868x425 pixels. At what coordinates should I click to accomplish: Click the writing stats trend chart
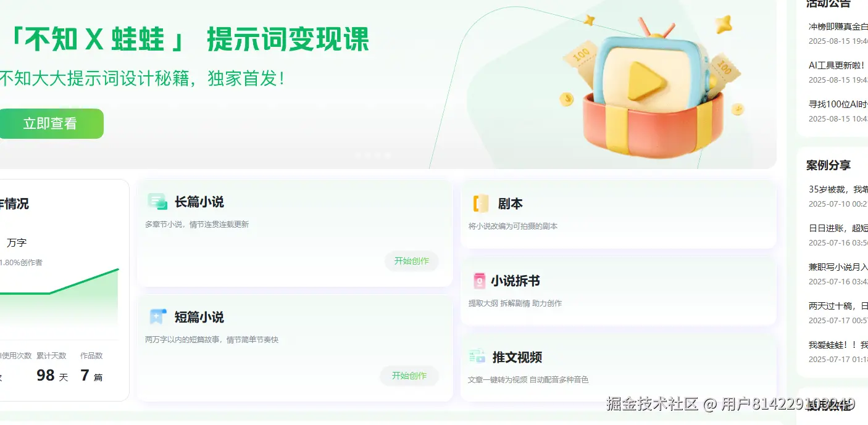click(59, 299)
